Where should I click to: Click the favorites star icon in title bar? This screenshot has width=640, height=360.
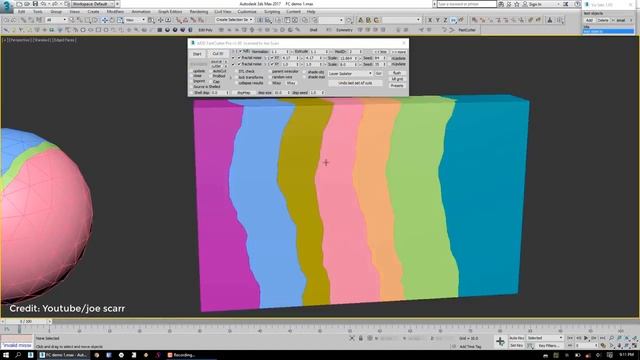pyautogui.click(x=517, y=4)
